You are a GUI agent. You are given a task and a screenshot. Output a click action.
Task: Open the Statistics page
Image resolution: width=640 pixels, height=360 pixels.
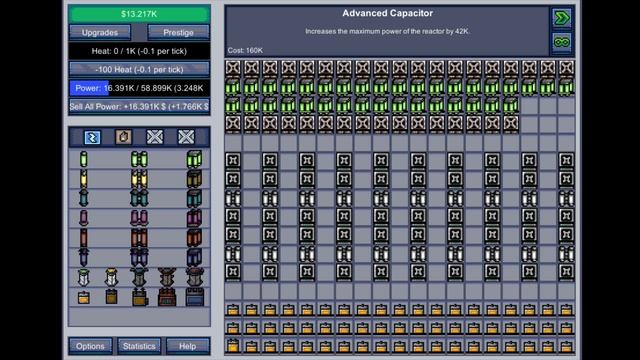(x=139, y=346)
